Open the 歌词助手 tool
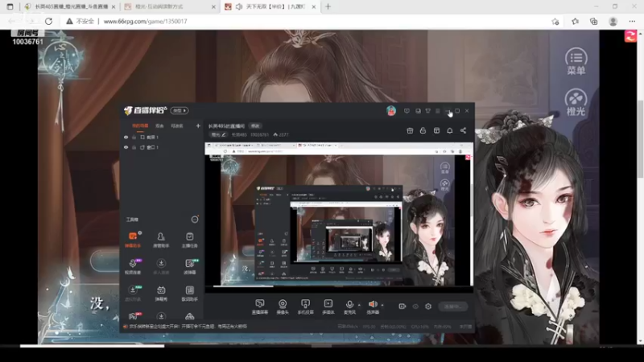The width and height of the screenshot is (644, 362). [189, 293]
